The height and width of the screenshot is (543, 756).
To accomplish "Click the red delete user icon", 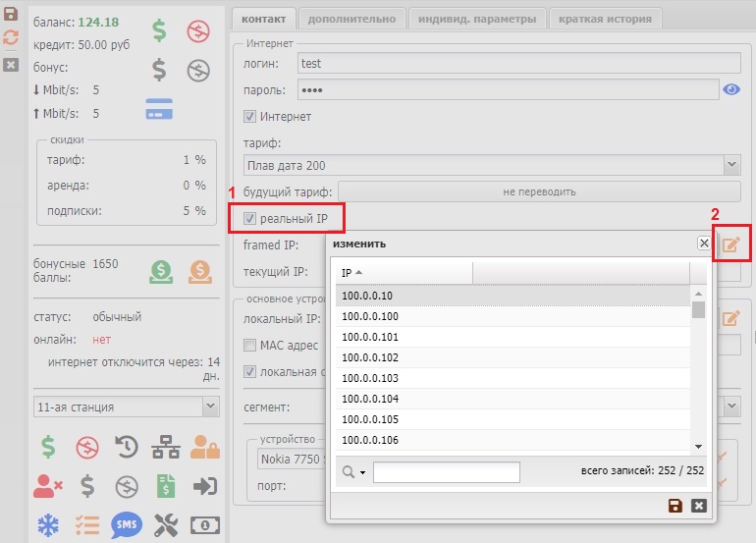I will (47, 486).
